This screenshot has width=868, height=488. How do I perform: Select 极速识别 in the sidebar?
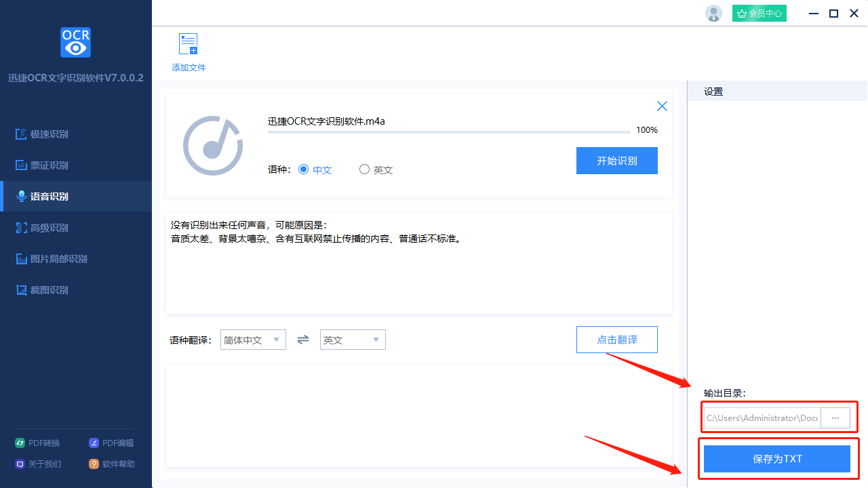coord(76,134)
